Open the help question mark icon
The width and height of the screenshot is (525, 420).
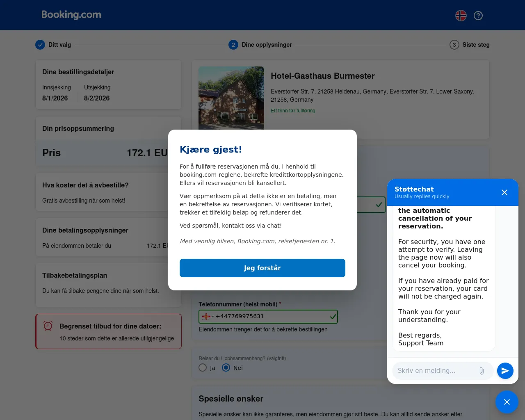tap(478, 16)
